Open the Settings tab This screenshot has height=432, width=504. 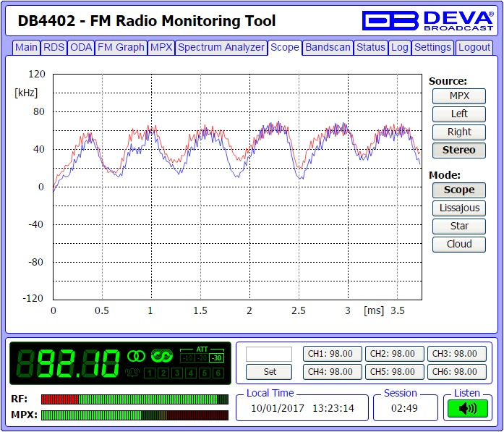click(432, 48)
